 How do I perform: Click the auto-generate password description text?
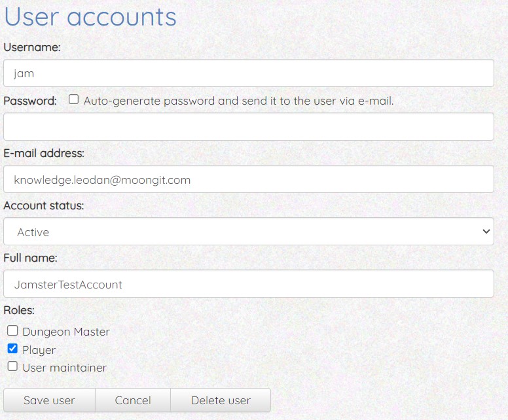(x=238, y=101)
